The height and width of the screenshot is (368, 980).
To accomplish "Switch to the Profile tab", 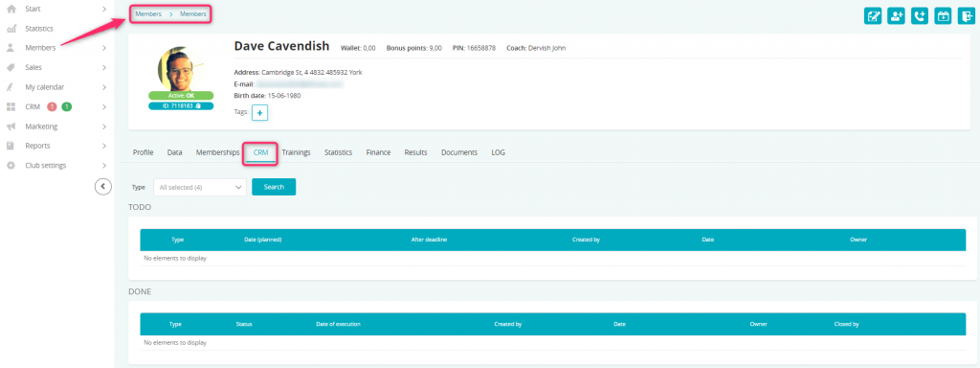I will coord(144,152).
